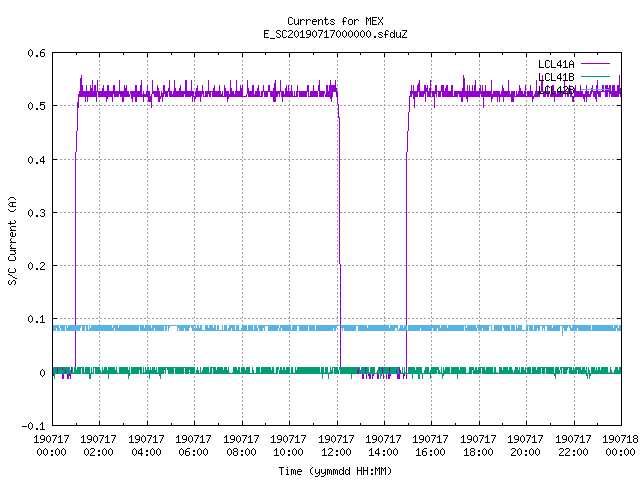The image size is (640, 480).
Task: Click the 12:00 time tick label
Action: click(x=336, y=452)
